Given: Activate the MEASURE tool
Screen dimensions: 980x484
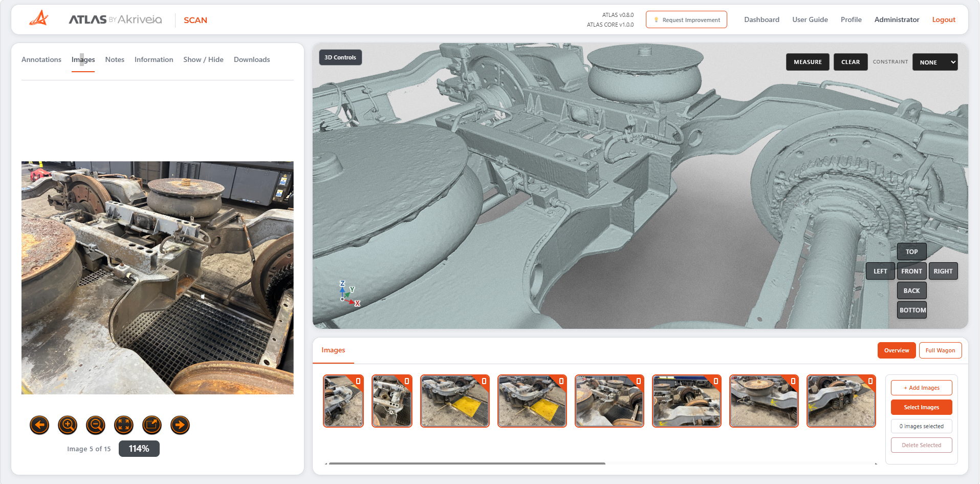Looking at the screenshot, I should coord(808,62).
